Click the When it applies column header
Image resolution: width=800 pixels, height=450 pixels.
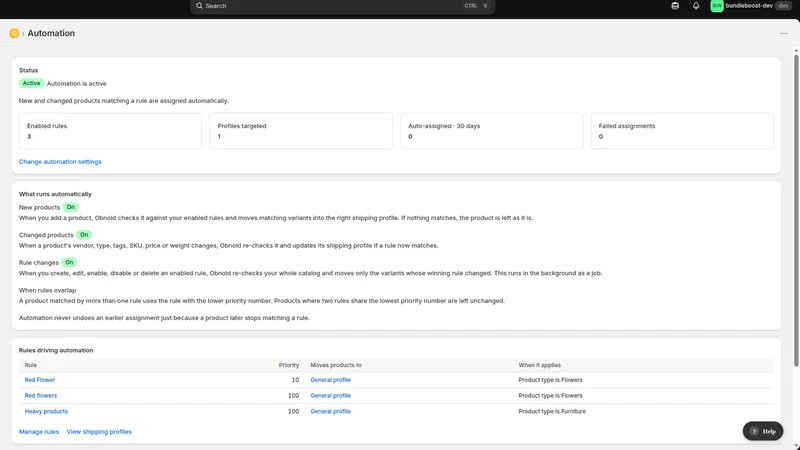[539, 365]
